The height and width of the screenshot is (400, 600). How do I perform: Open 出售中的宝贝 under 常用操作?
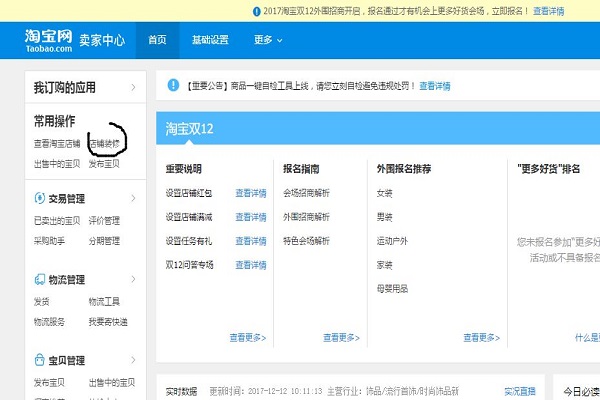(x=57, y=164)
